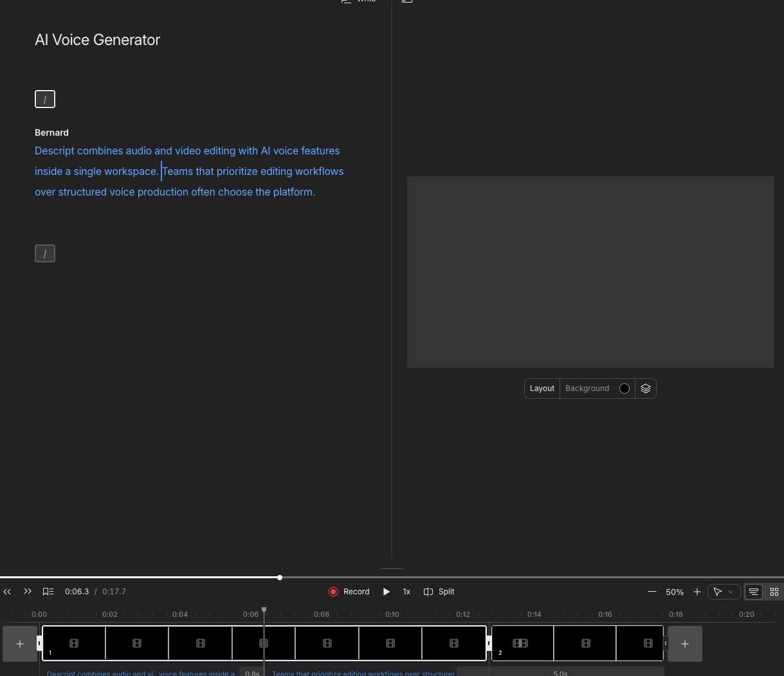
Task: Click the 50% timeline zoom value
Action: tap(675, 592)
